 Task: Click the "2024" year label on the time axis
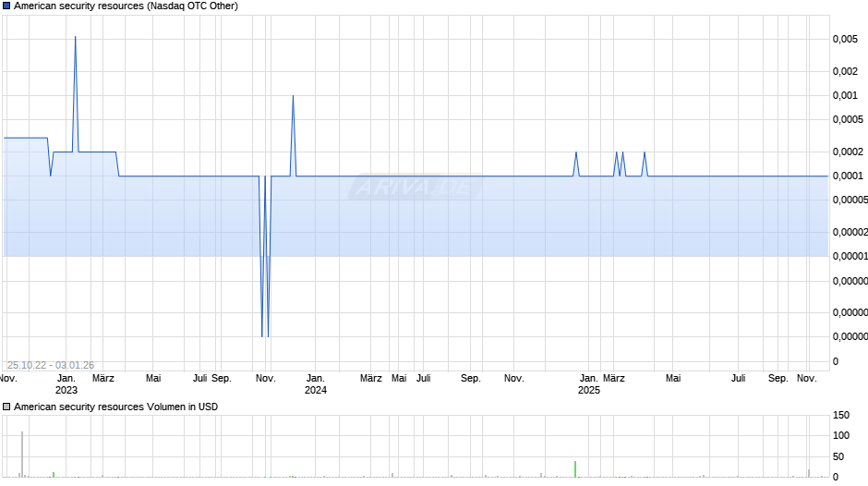(x=316, y=390)
